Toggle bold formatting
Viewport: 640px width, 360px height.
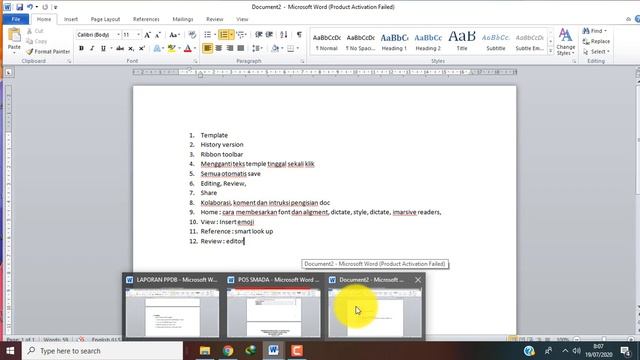[81, 48]
